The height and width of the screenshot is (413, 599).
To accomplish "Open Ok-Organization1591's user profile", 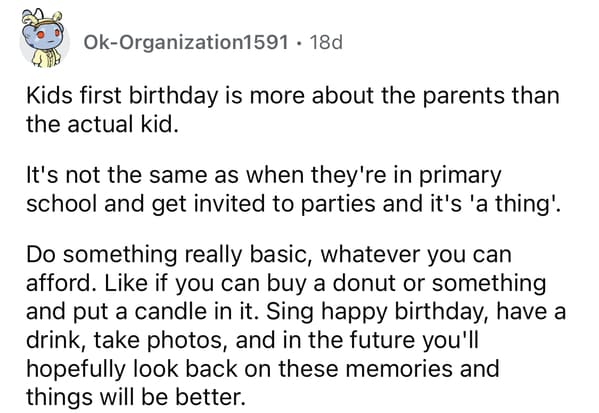I will point(186,42).
